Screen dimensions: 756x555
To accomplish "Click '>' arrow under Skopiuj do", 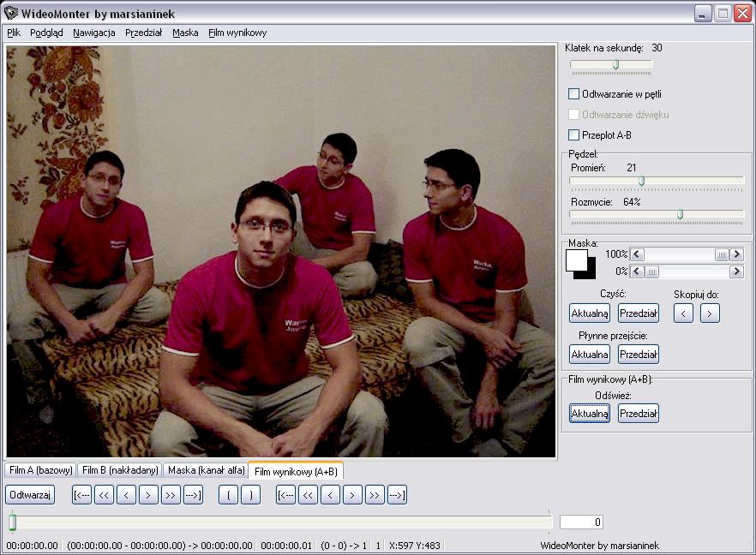I will coord(709,313).
